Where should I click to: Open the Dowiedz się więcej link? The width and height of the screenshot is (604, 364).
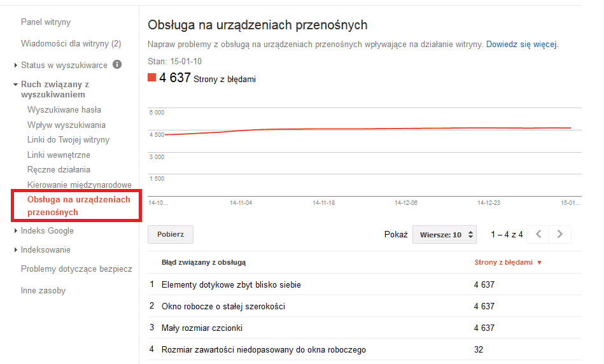521,45
